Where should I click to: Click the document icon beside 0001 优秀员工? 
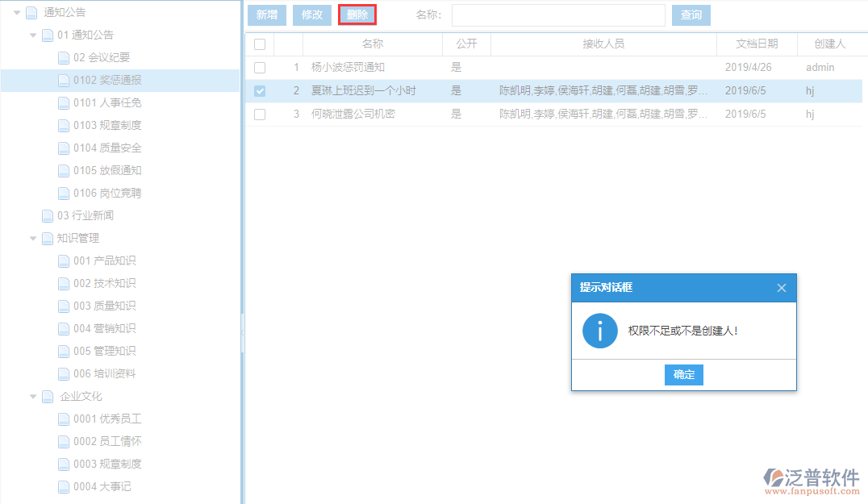pyautogui.click(x=63, y=419)
